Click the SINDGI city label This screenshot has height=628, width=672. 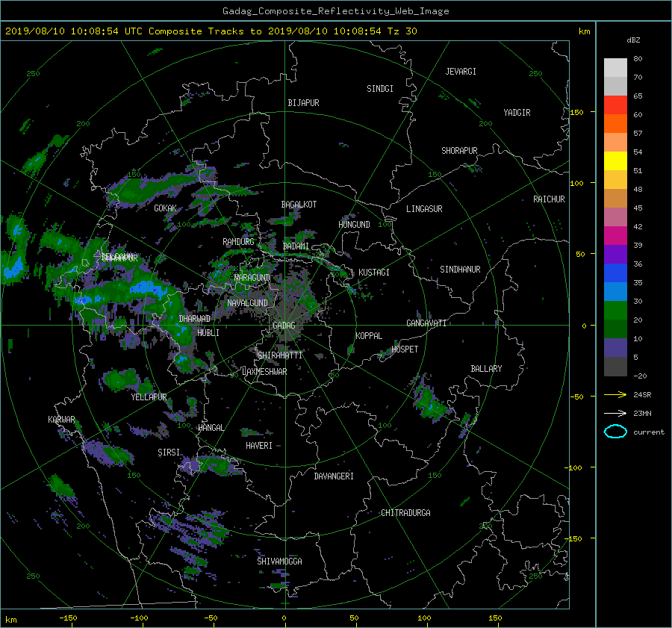click(x=380, y=89)
